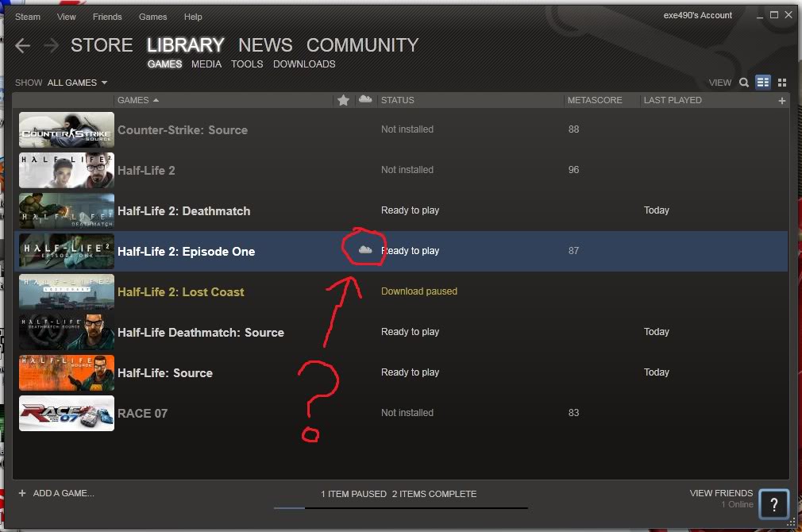Screen dimensions: 802x532
Task: Switch to the grid view icon
Action: pos(782,82)
